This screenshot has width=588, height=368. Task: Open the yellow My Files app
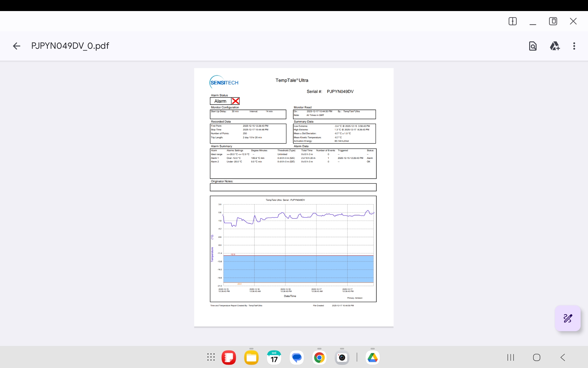point(251,358)
